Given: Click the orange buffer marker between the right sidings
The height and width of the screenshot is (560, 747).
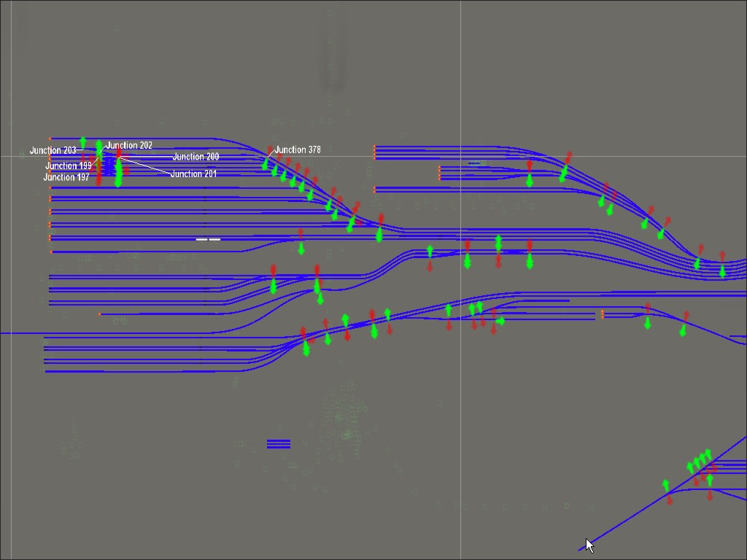Looking at the screenshot, I should pyautogui.click(x=603, y=314).
